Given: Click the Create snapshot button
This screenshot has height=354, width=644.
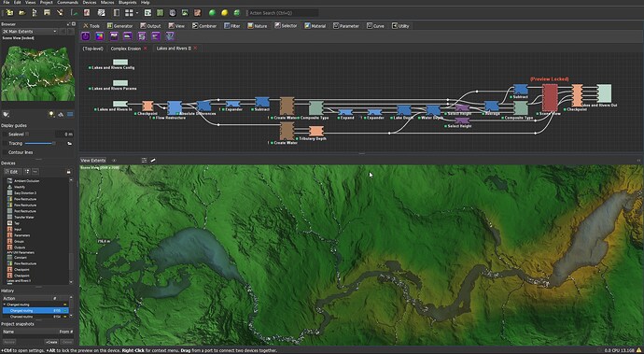Looking at the screenshot, I should [x=51, y=342].
